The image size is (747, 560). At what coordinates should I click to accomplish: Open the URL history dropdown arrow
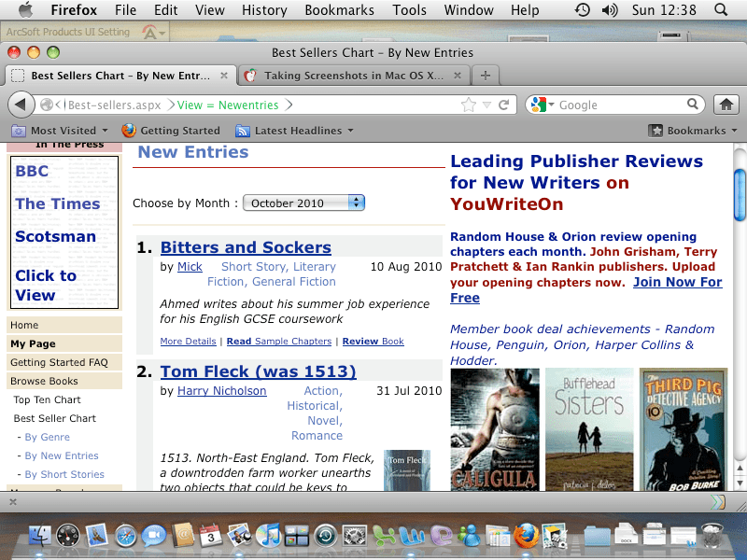pos(486,105)
